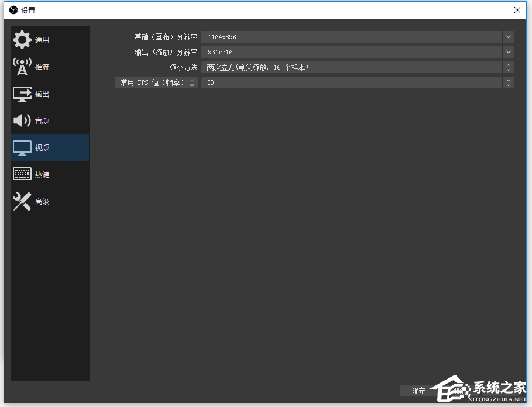Screen dimensions: 532x407
Task: Close the 设置 window
Action: (517, 10)
